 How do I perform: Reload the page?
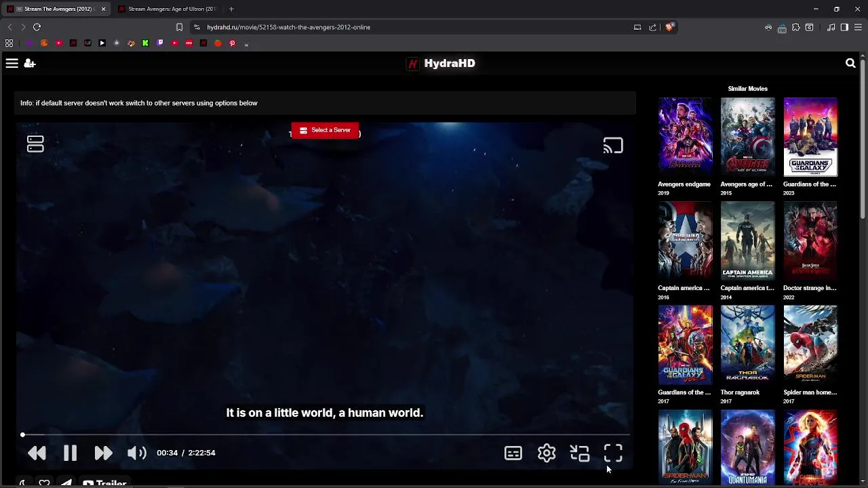click(37, 27)
